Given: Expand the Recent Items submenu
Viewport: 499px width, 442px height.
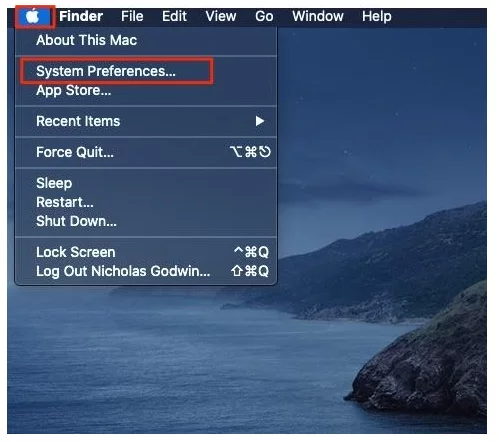Looking at the screenshot, I should pyautogui.click(x=146, y=121).
